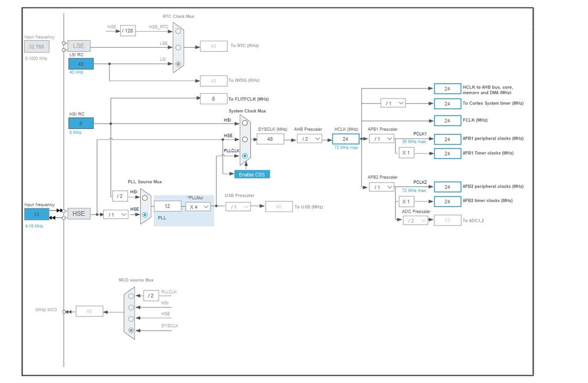This screenshot has height=383, width=588.
Task: Select HSE radio in System Clock Mux
Action: (245, 139)
